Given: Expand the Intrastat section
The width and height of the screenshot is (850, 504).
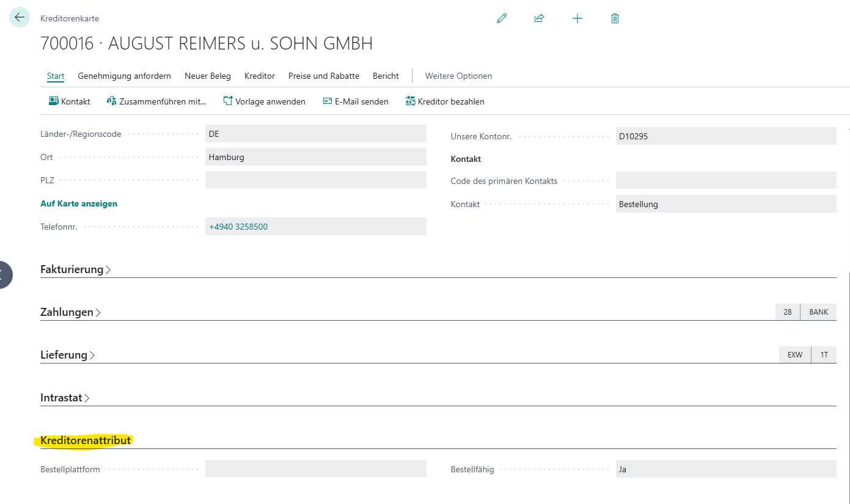Looking at the screenshot, I should [x=65, y=398].
